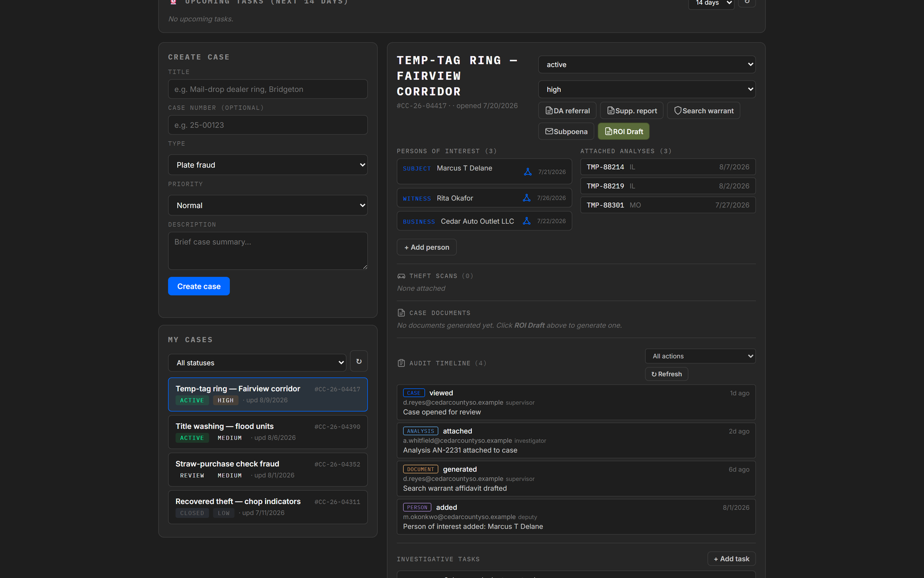
Task: Generate Supp. report document
Action: point(632,111)
